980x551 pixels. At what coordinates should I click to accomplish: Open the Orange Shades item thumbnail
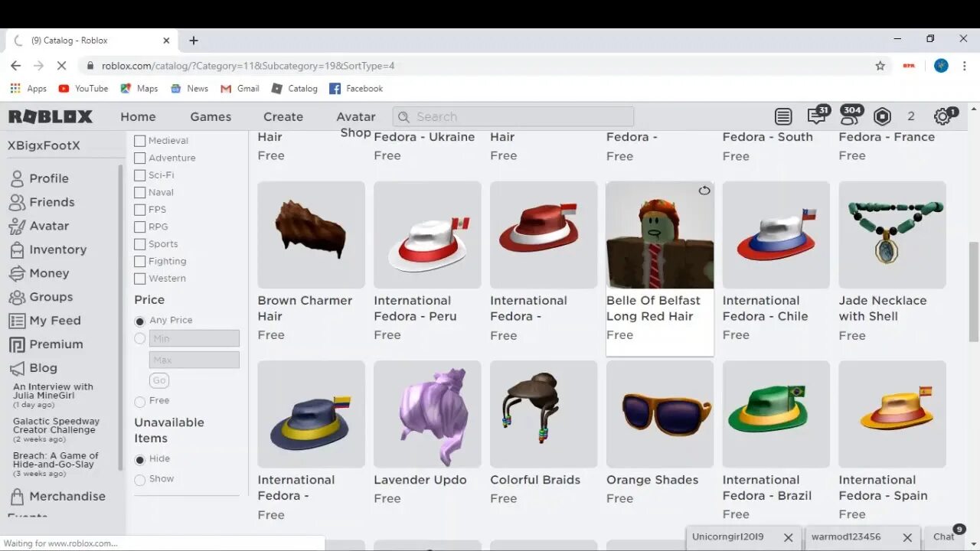tap(660, 414)
